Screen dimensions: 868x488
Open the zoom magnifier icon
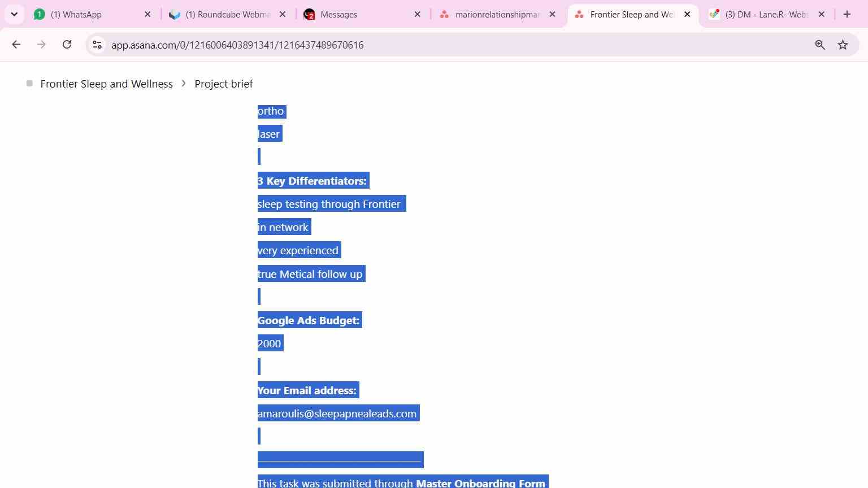point(820,45)
